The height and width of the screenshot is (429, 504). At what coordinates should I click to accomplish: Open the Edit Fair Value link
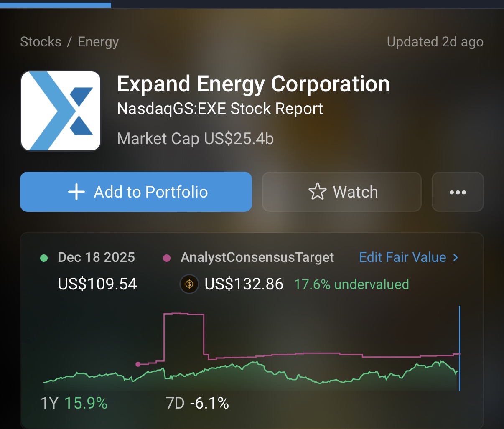(402, 257)
